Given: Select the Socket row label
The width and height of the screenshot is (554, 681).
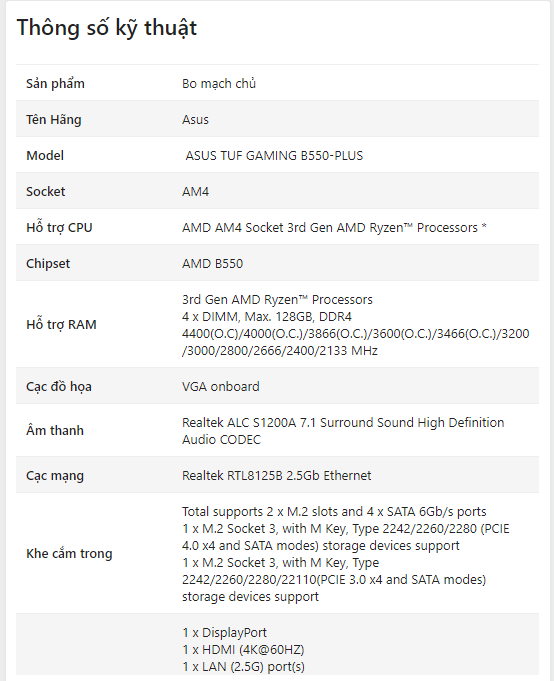Looking at the screenshot, I should pos(46,192).
